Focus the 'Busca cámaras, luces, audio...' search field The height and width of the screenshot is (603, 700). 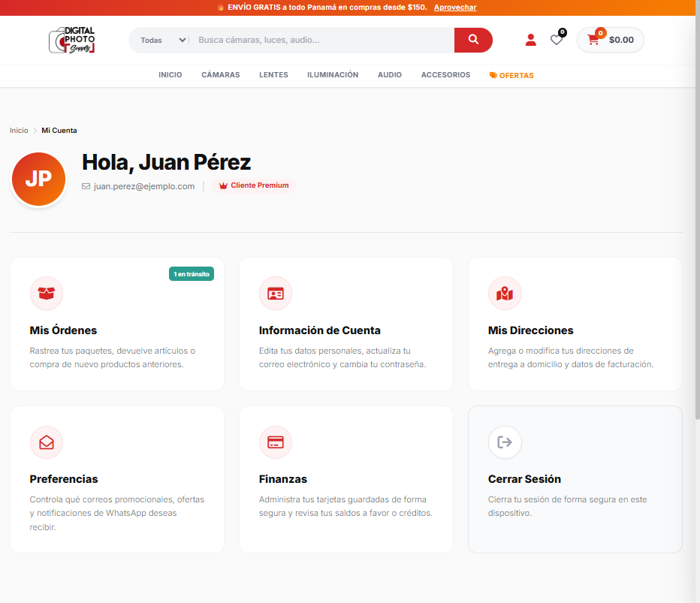coord(322,40)
